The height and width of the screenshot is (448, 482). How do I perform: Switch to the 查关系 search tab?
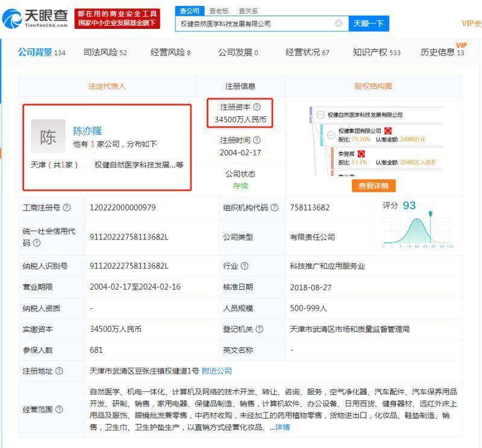[248, 11]
